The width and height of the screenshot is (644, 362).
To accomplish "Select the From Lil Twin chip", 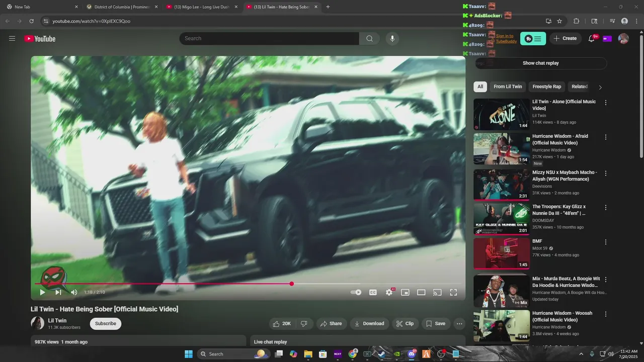I will pyautogui.click(x=508, y=86).
